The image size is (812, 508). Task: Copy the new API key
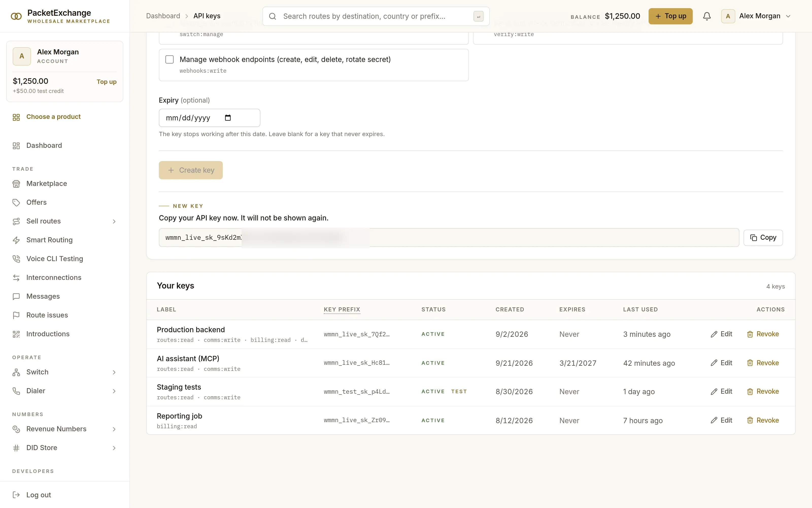click(x=763, y=237)
